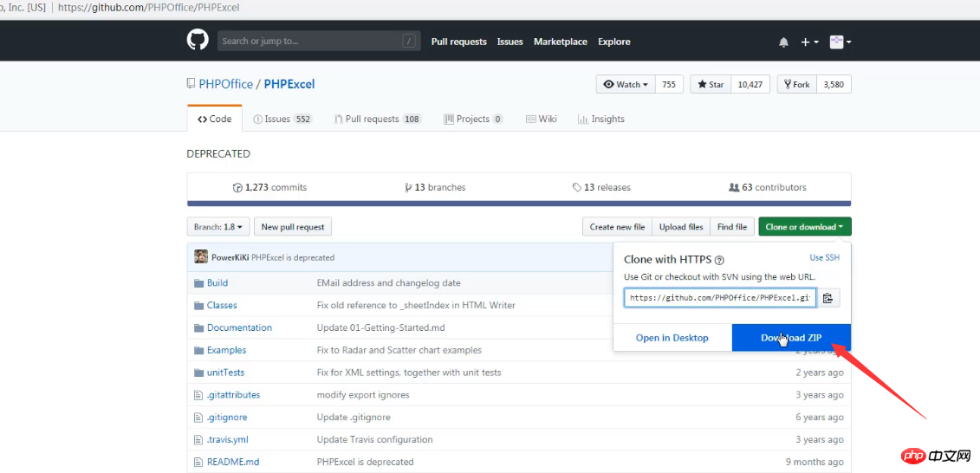This screenshot has width=980, height=473.
Task: Click the 10,427 stargazers count
Action: 750,84
